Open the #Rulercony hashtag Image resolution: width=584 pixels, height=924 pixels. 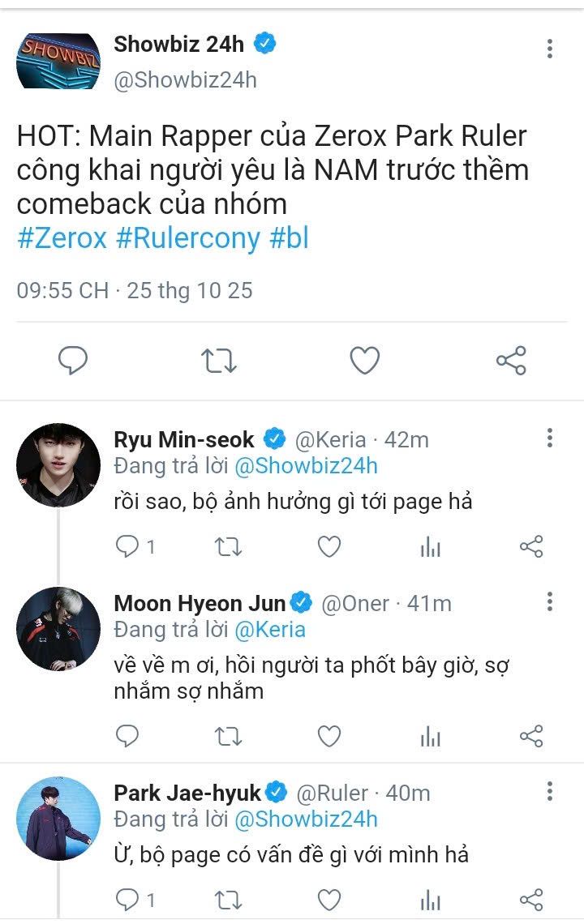tap(188, 238)
